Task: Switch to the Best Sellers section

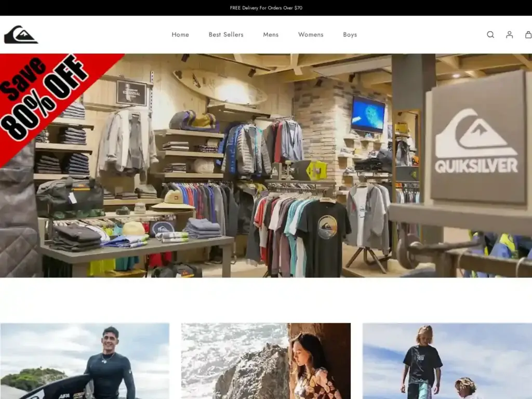Action: (x=226, y=35)
